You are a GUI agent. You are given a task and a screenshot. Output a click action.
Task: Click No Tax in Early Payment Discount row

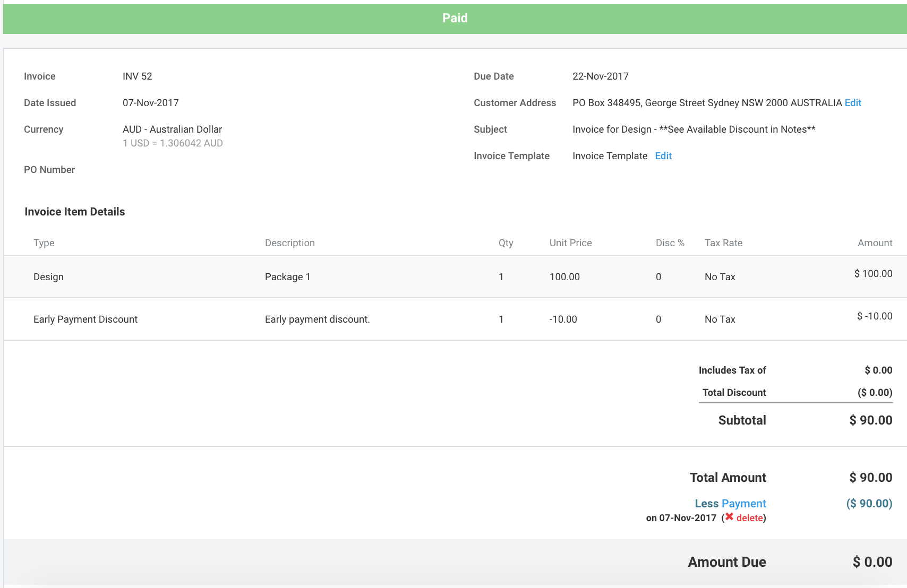coord(720,319)
